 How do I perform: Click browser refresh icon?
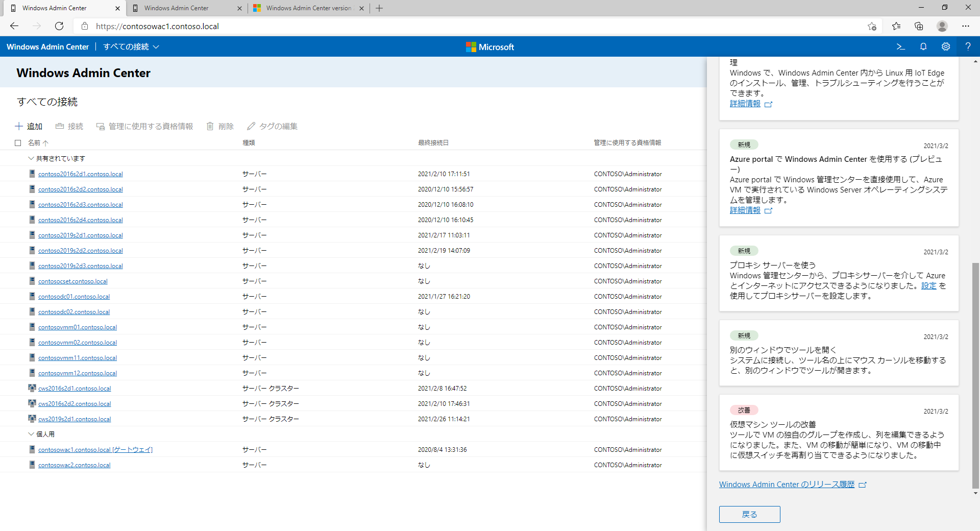59,26
